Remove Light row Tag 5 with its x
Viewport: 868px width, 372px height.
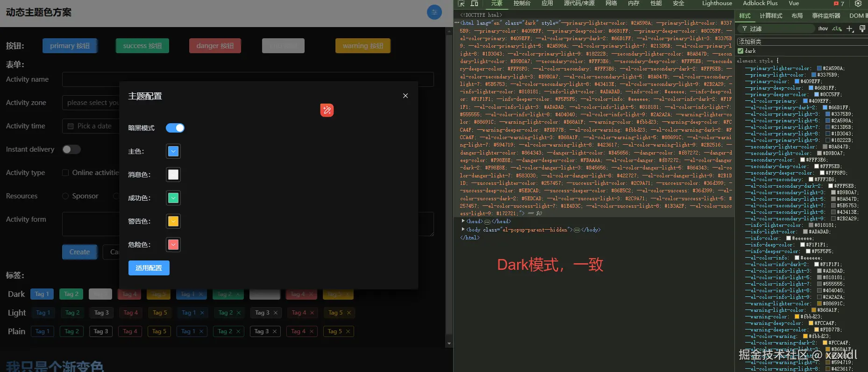click(x=349, y=313)
